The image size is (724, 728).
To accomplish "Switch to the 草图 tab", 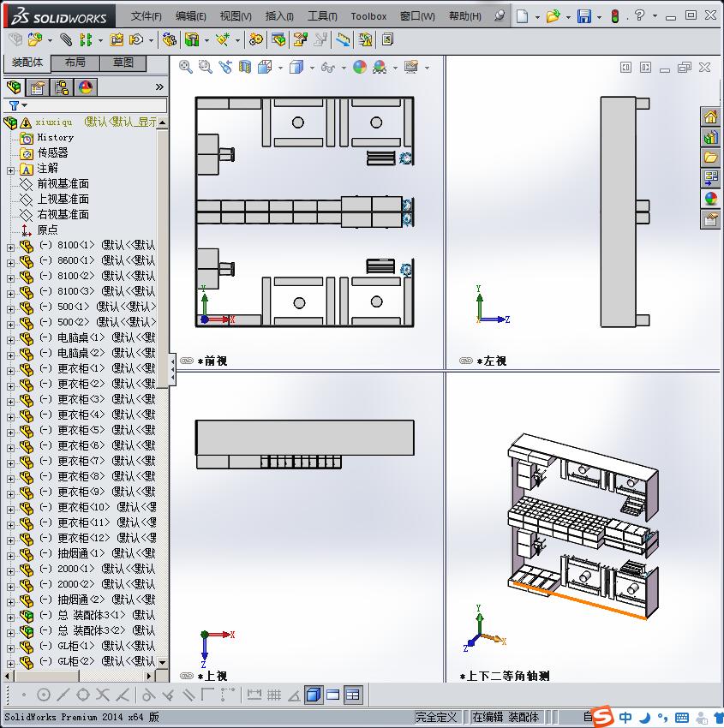I will pos(123,63).
